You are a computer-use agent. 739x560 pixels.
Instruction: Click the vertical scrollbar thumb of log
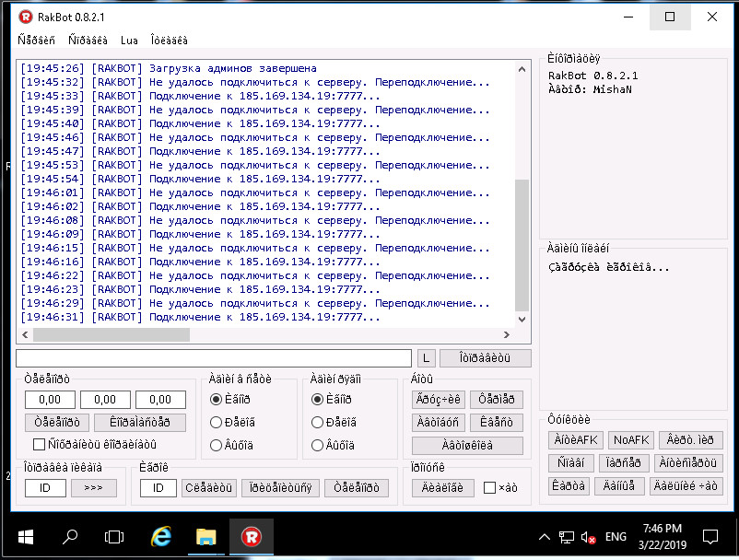click(x=522, y=245)
